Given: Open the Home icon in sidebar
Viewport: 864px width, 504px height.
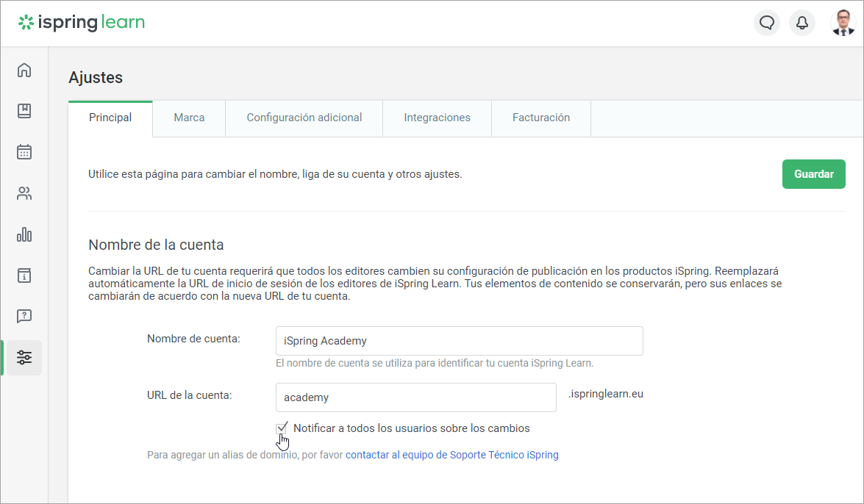Looking at the screenshot, I should (x=24, y=70).
